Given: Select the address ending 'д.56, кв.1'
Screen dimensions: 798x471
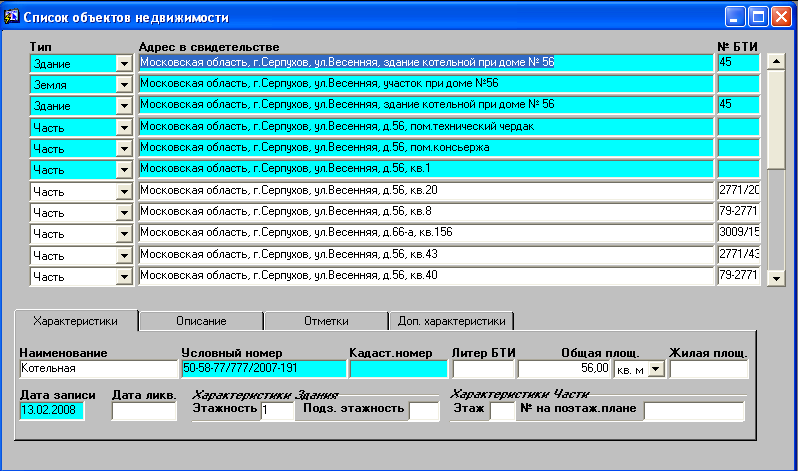Looking at the screenshot, I should coord(426,169).
